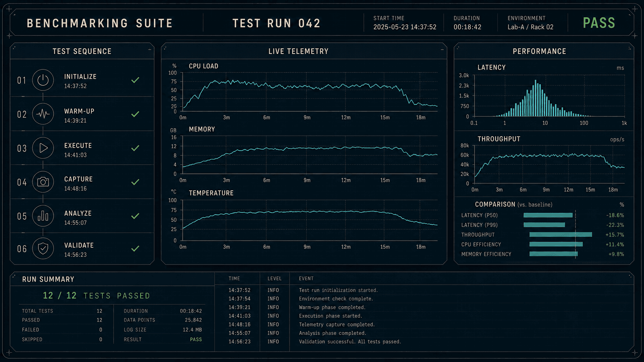Click the checkmark next to Analyze
644x362 pixels.
tap(135, 216)
